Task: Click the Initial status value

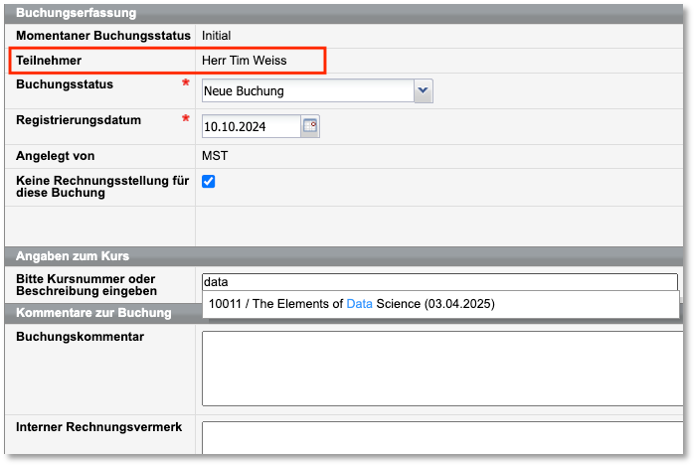Action: click(216, 36)
